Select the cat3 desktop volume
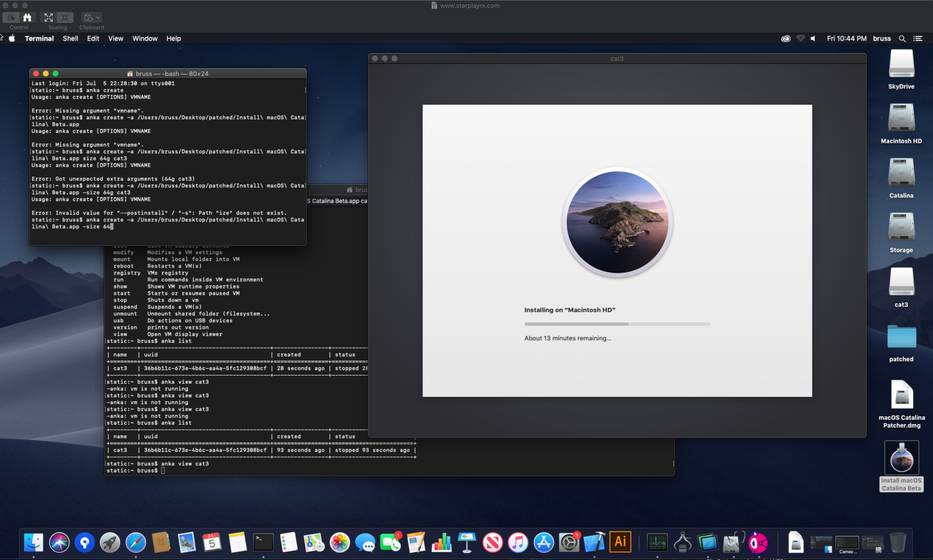933x560 pixels. point(901,288)
